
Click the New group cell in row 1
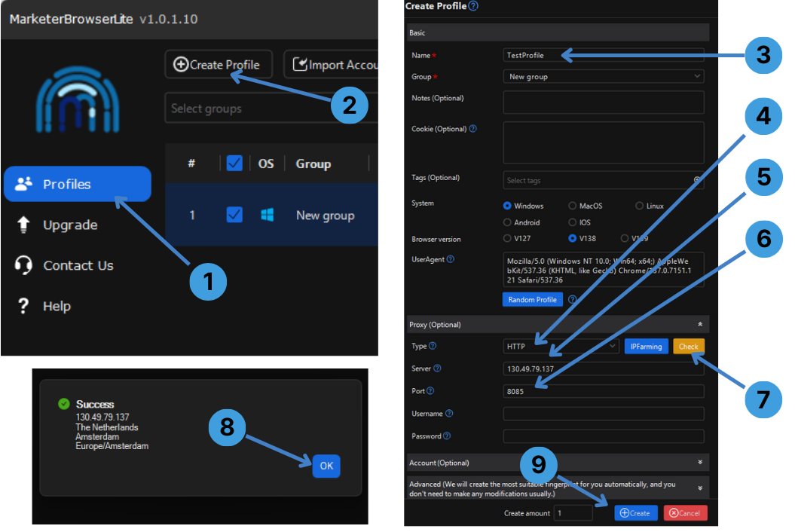coord(325,215)
